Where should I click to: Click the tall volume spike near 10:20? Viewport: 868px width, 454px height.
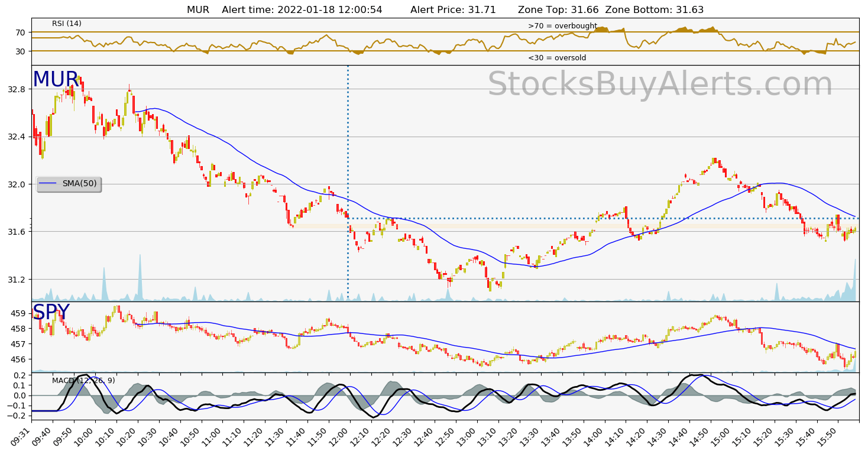pos(140,277)
